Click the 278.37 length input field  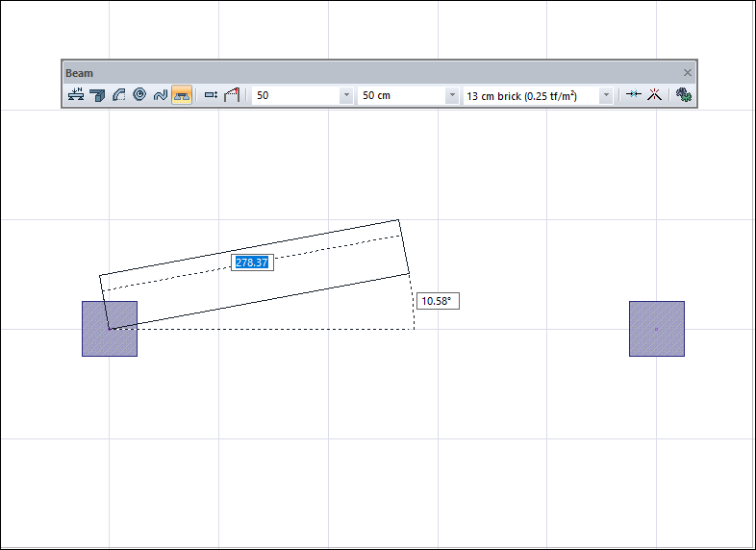click(x=252, y=262)
